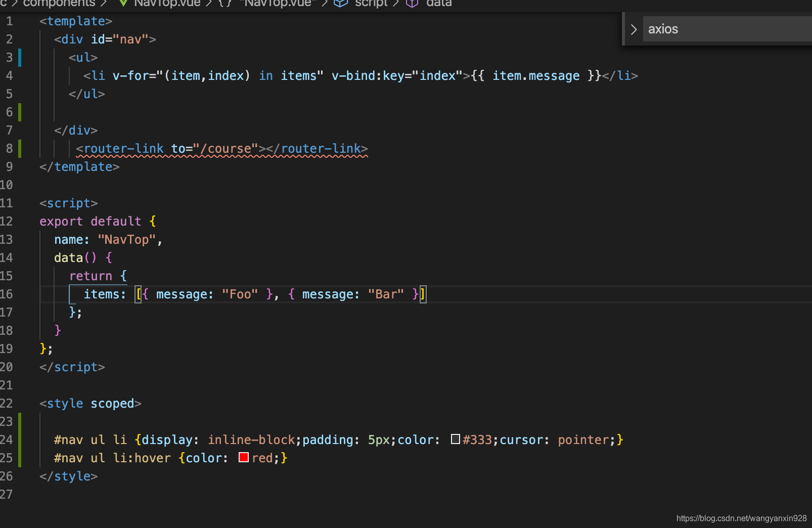Viewport: 812px width, 528px height.
Task: Open the red color swatch picker
Action: (244, 457)
